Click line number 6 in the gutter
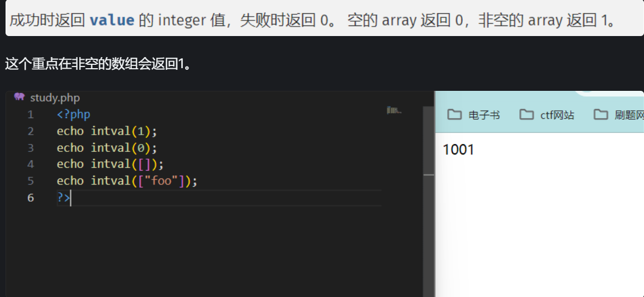 (x=30, y=198)
